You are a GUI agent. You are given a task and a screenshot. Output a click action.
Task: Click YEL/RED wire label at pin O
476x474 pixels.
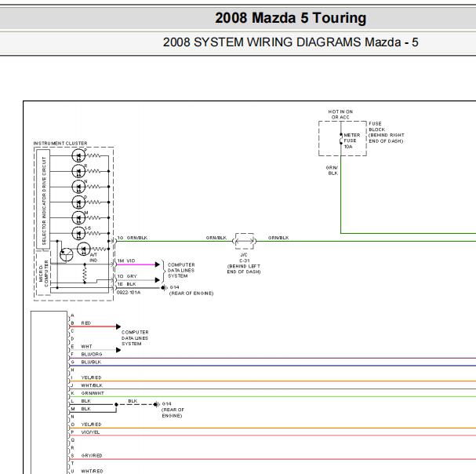(x=92, y=425)
